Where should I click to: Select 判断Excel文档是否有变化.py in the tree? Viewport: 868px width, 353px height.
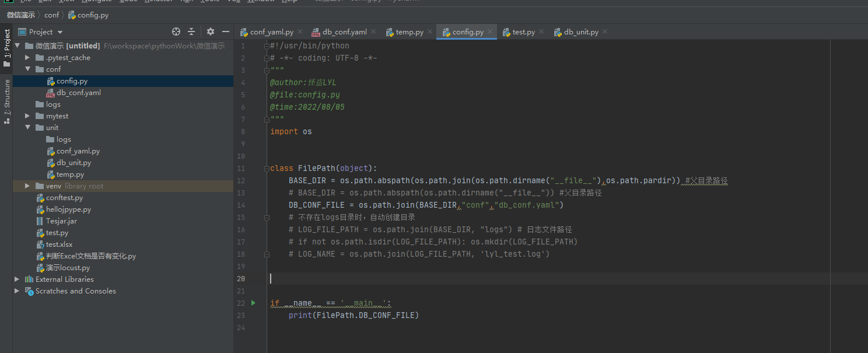coord(123,256)
